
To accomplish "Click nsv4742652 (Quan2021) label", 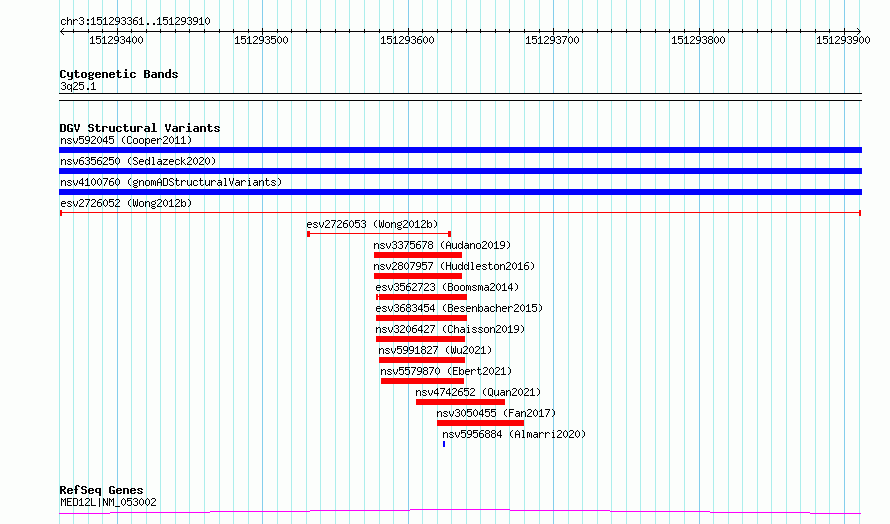I will click(x=478, y=392).
